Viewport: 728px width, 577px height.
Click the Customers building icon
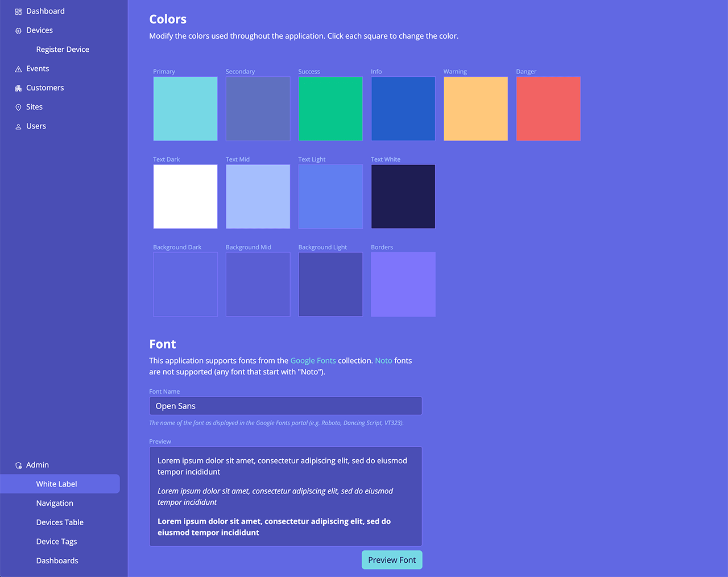pos(18,88)
